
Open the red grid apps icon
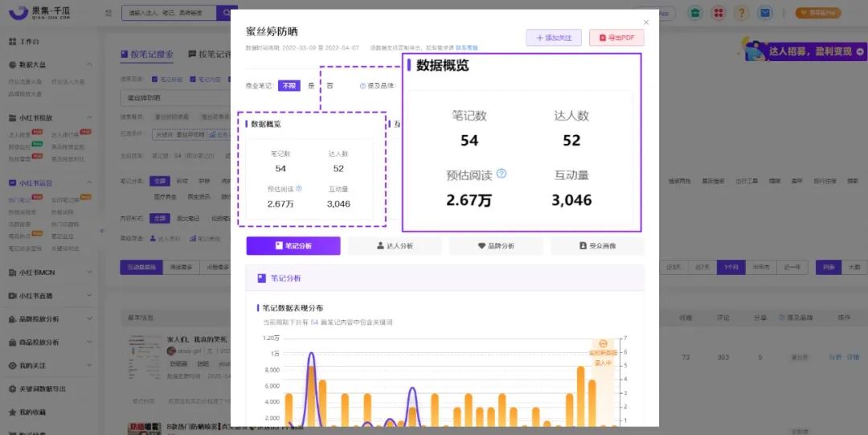[718, 13]
